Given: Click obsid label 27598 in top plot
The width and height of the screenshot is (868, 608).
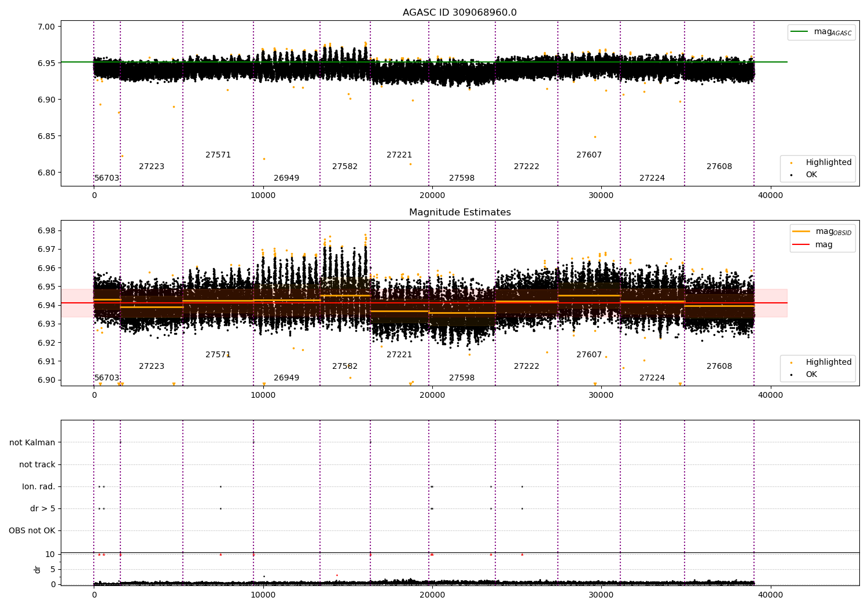Looking at the screenshot, I should 462,178.
